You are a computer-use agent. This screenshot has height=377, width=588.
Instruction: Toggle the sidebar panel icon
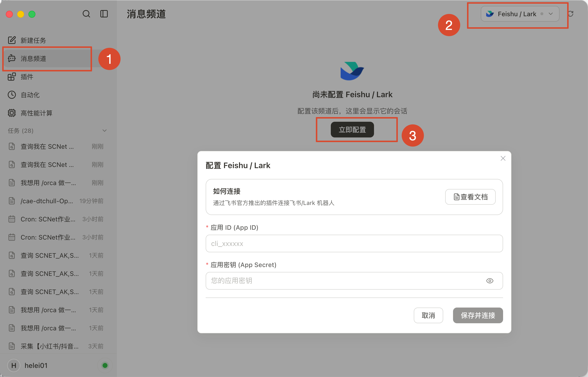[104, 14]
